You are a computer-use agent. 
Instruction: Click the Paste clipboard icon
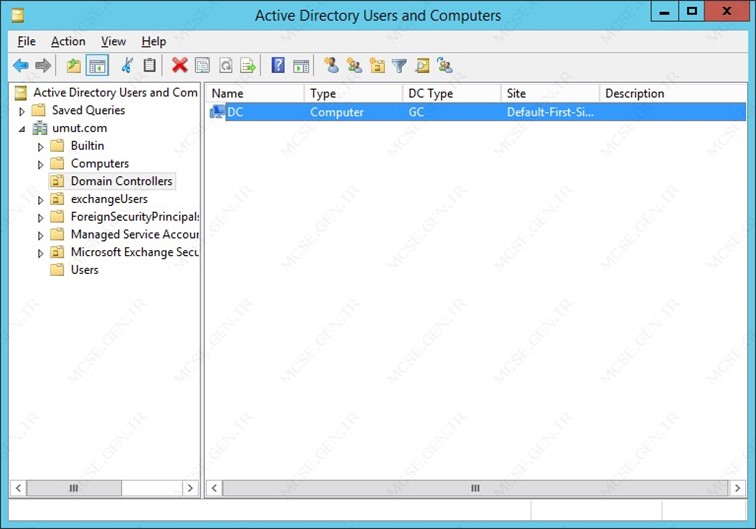(x=149, y=65)
